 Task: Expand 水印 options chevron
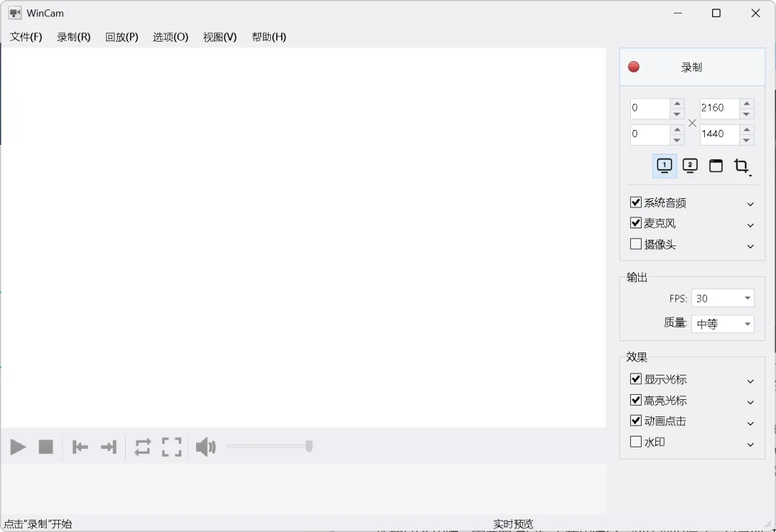750,445
